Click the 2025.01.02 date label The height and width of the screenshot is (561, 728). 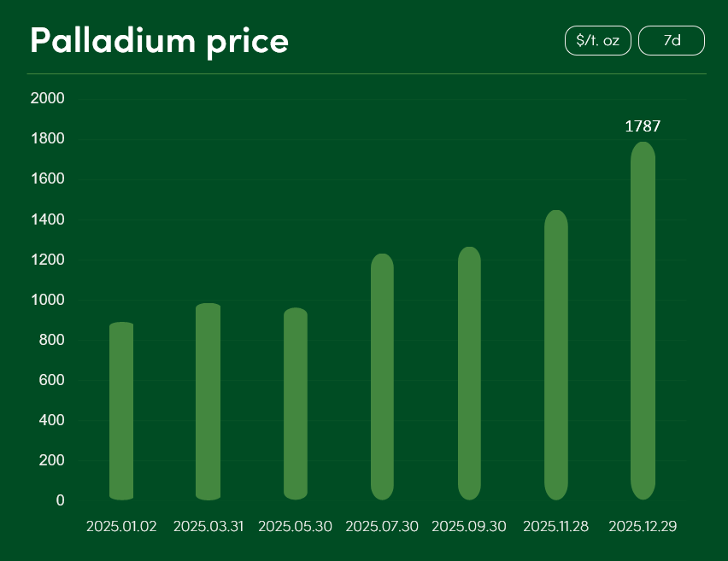pos(121,527)
